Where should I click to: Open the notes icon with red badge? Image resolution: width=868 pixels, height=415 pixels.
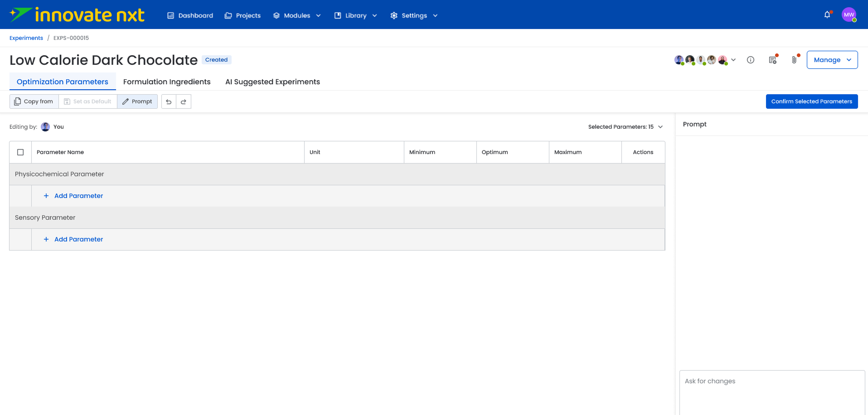[772, 59]
